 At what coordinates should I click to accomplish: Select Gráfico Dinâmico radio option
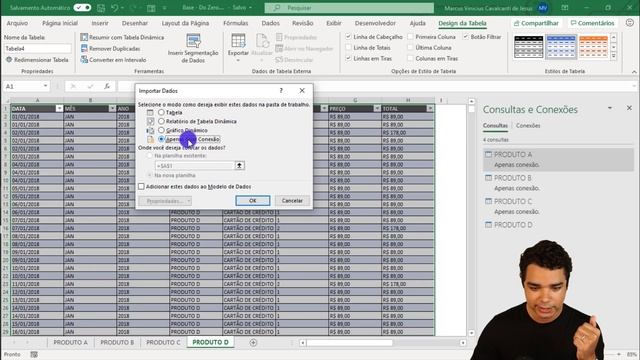pyautogui.click(x=161, y=130)
